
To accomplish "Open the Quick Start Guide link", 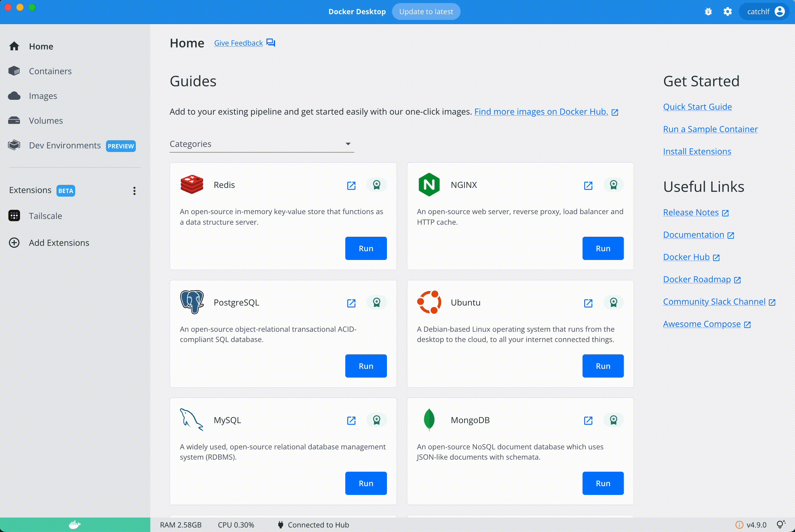I will [697, 107].
